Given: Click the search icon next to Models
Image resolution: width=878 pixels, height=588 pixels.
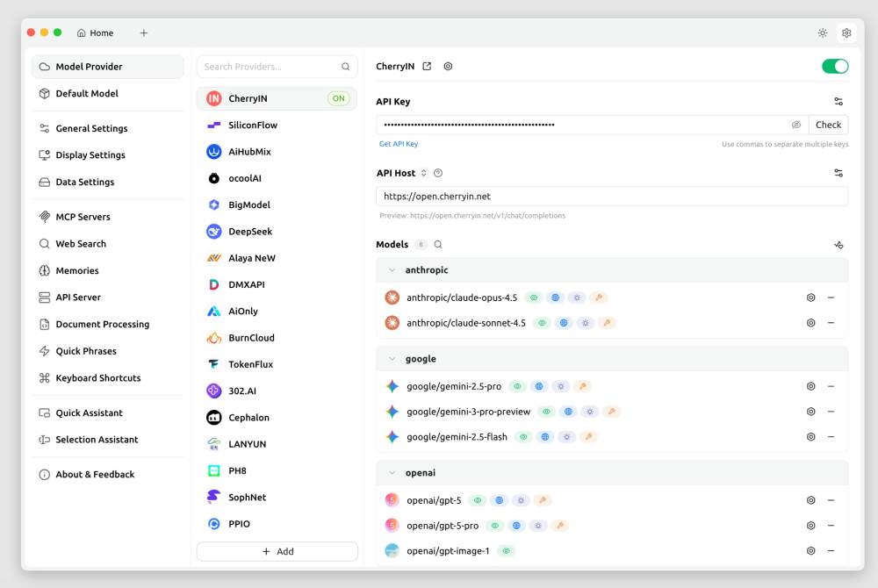Looking at the screenshot, I should [x=438, y=245].
